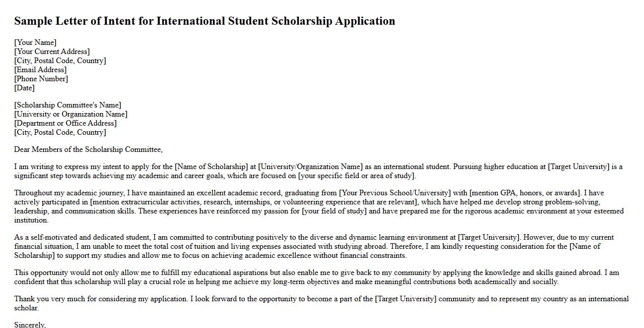
Task: Click [your specific field or area of study]
Action: 357,176
